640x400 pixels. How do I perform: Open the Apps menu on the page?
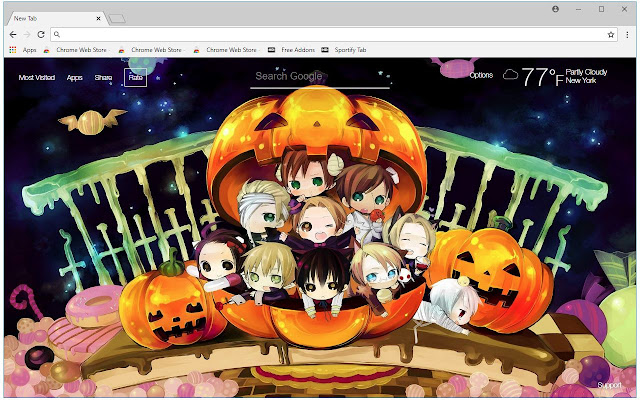click(x=75, y=78)
